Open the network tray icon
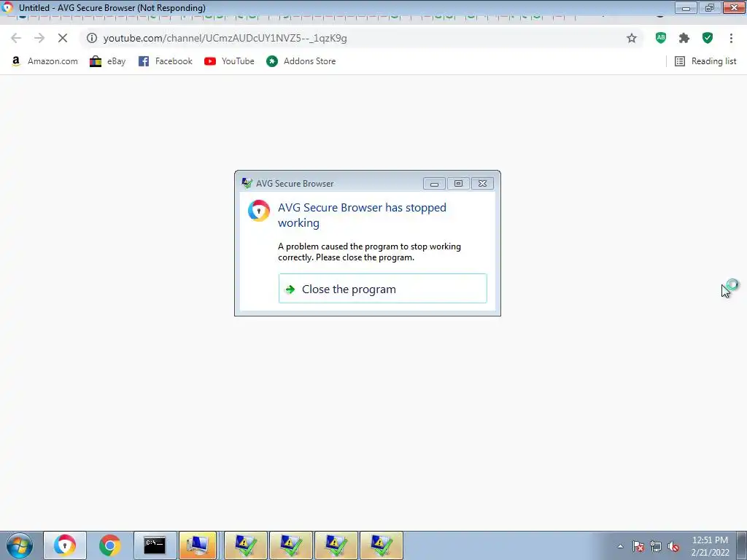 tap(656, 546)
